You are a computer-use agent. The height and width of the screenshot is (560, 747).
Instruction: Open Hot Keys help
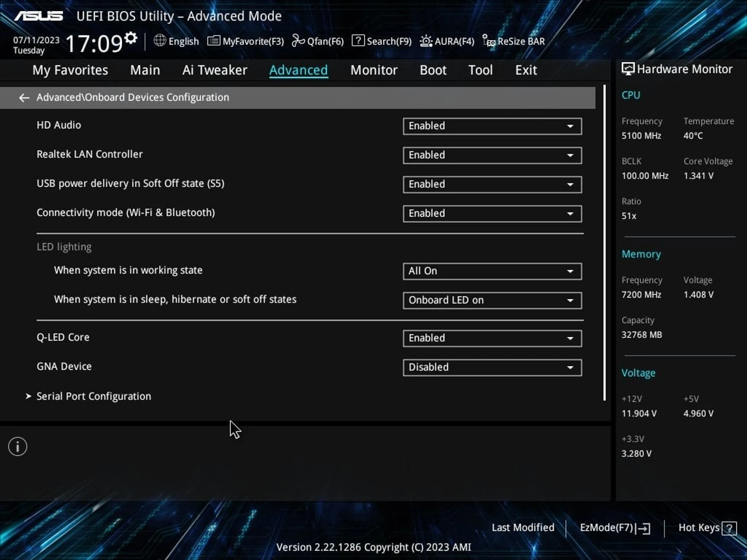click(699, 528)
